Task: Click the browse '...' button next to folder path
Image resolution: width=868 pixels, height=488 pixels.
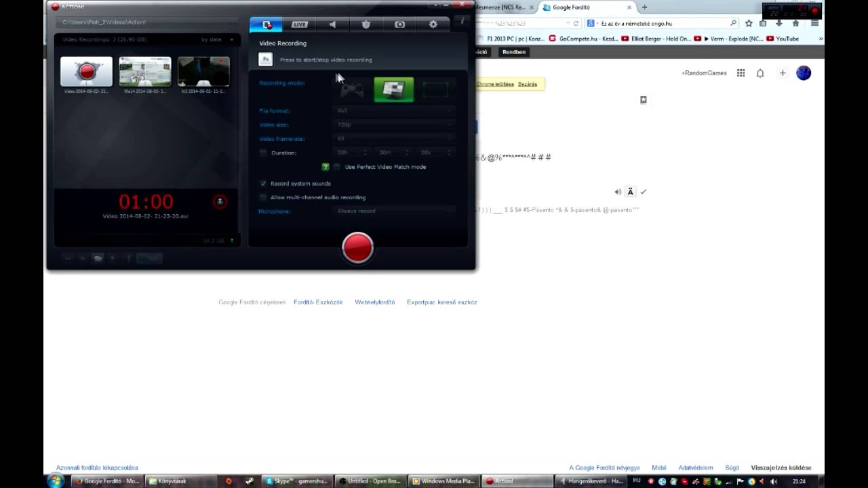Action: tap(233, 22)
